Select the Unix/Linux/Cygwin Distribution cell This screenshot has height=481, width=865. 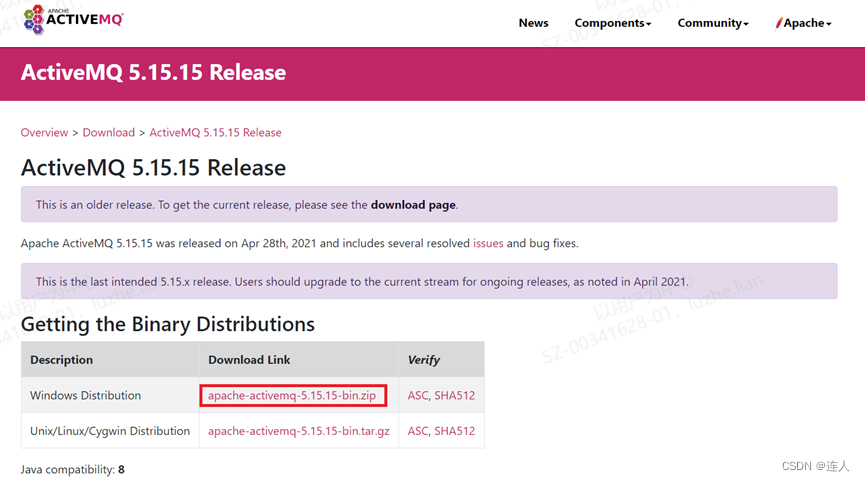coord(110,431)
